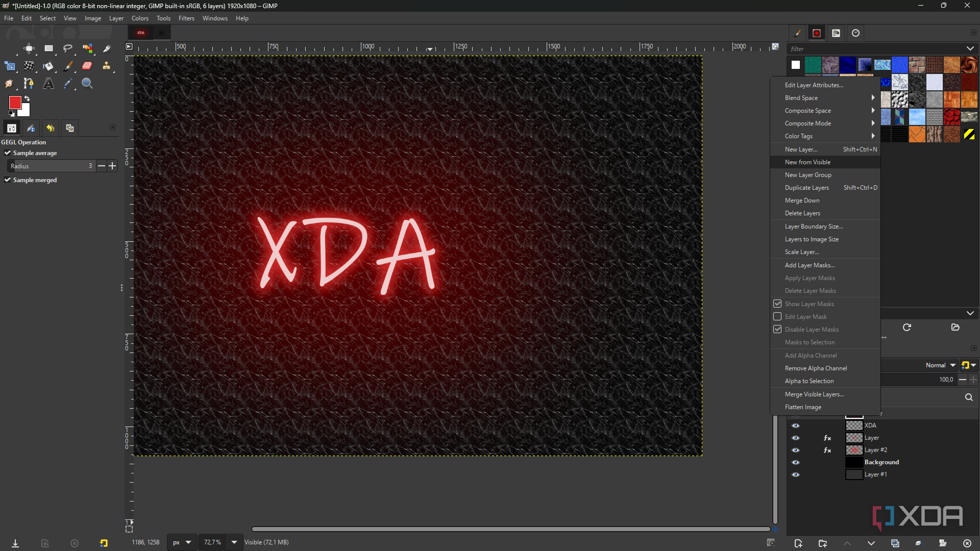Expand the Composite Mode submenu
Image resolution: width=980 pixels, height=551 pixels.
pyautogui.click(x=825, y=123)
